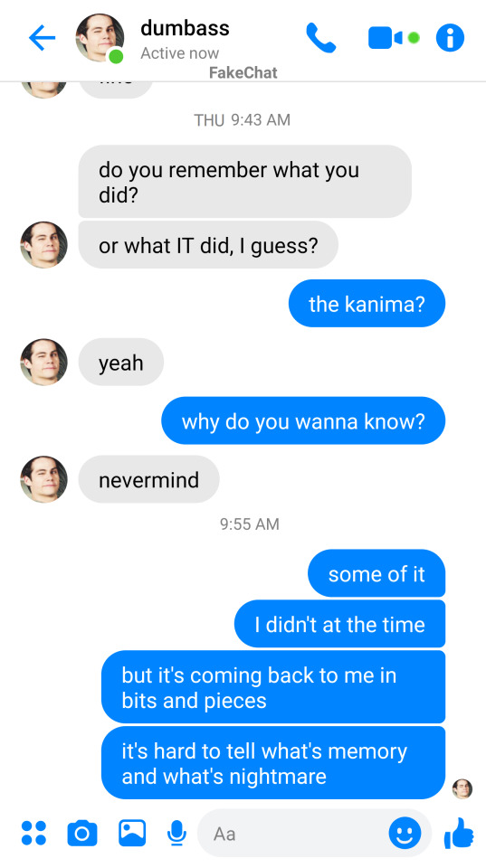Tap the contact name dumbass
This screenshot has height=868, width=486.
(x=185, y=28)
